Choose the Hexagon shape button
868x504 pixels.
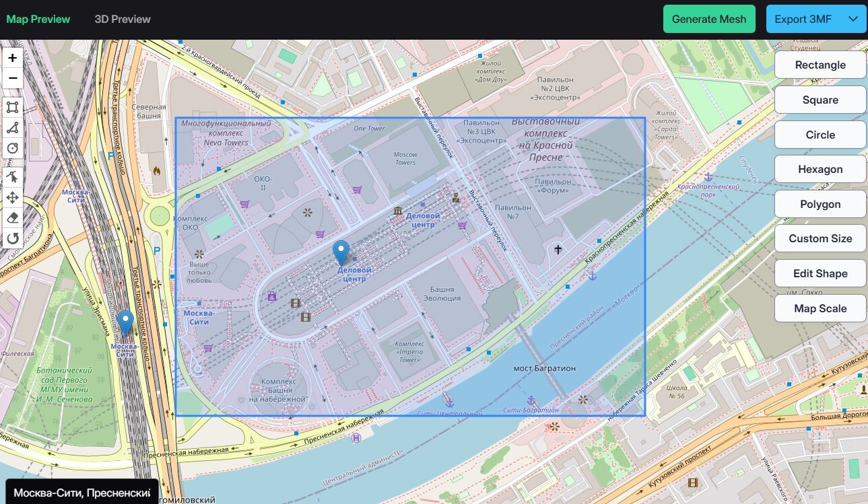click(x=820, y=169)
